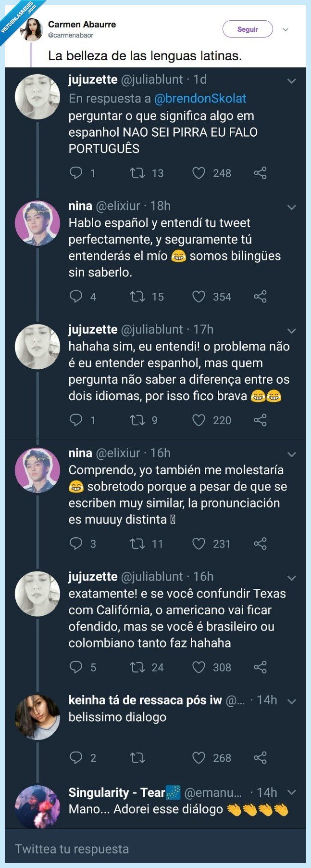
Task: Open @carmenabaor's profile
Action: 69,36
